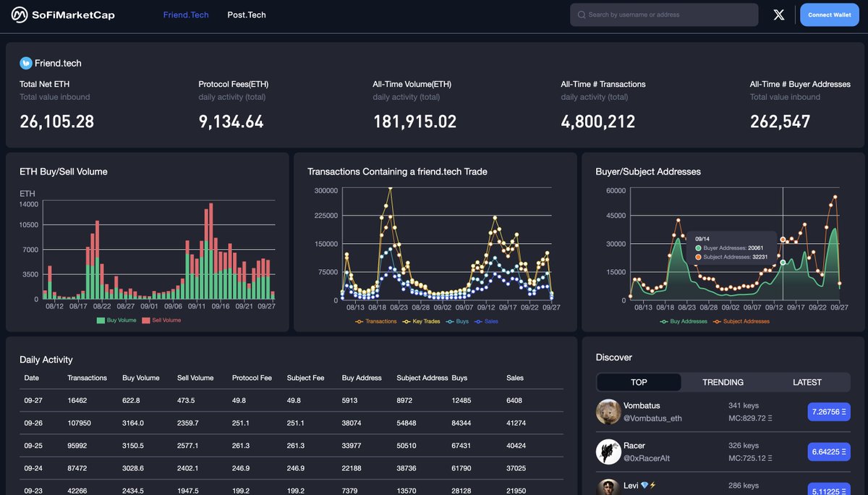The width and height of the screenshot is (868, 495).
Task: Click the 5.11225 price button for Levi
Action: (829, 490)
